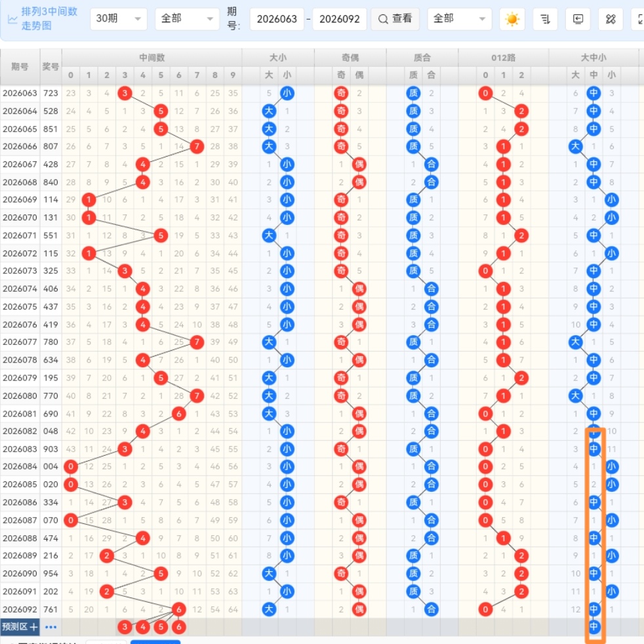Open the 30期 period count dropdown
Screen dimensions: 644x644
[118, 19]
